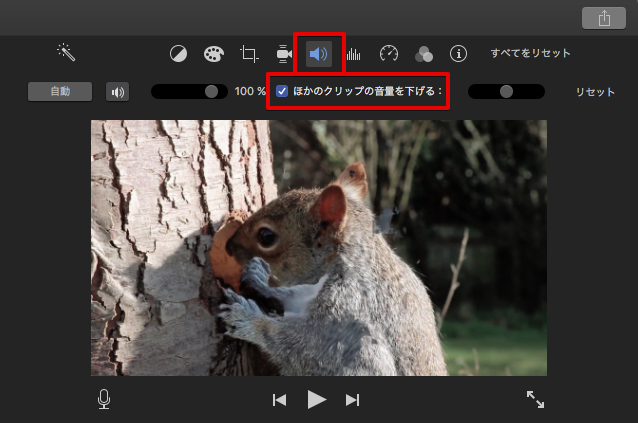Open the clip filter and audio effects tool
Image resolution: width=638 pixels, height=423 pixels.
point(424,54)
